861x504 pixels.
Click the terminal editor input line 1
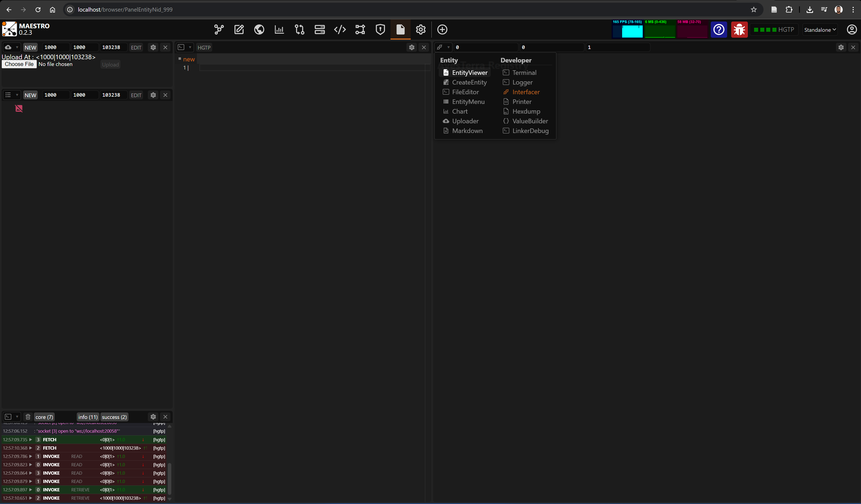[314, 68]
